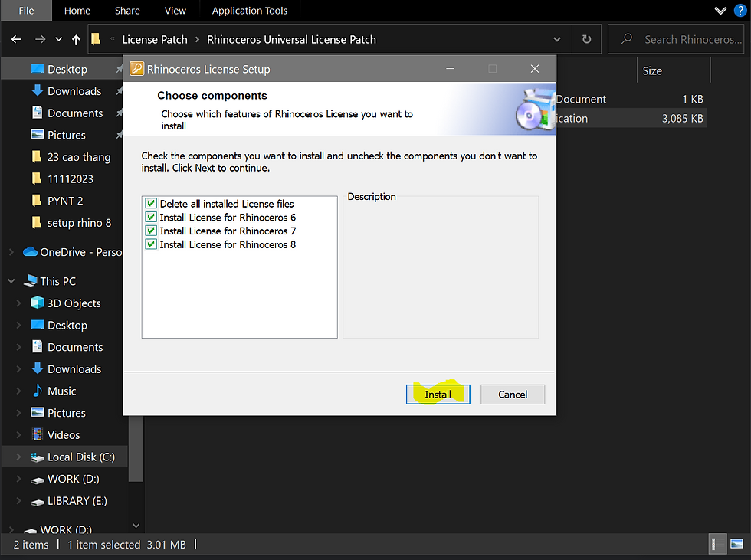Viewport: 751px width, 560px height.
Task: Uncheck Delete all installed License files
Action: coord(151,204)
